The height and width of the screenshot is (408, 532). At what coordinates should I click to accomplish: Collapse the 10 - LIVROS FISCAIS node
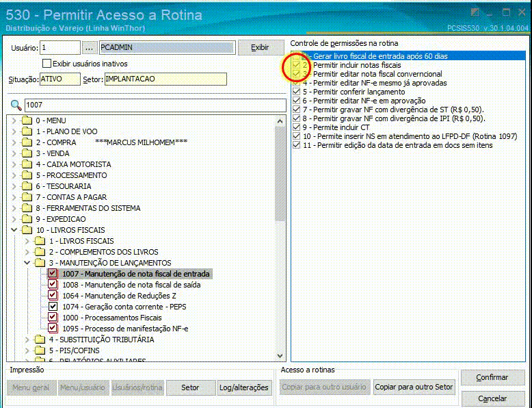[14, 230]
